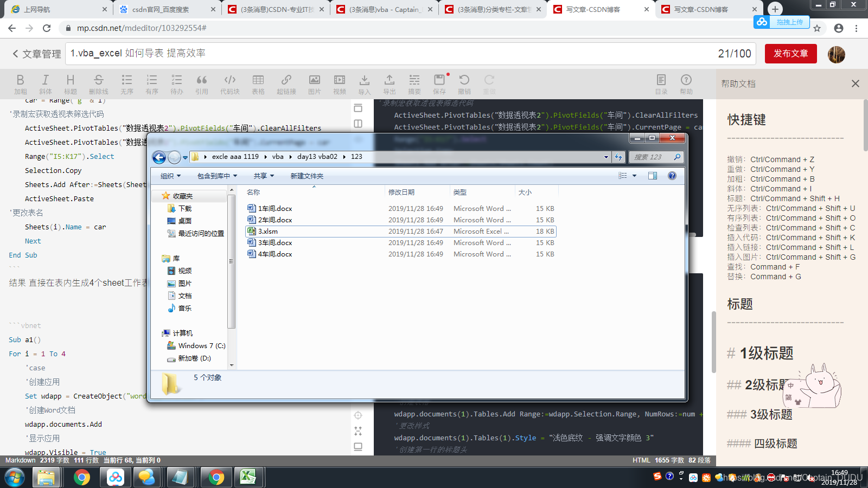The height and width of the screenshot is (488, 868).
Task: Close the 帮助文档 help panel
Action: 856,84
